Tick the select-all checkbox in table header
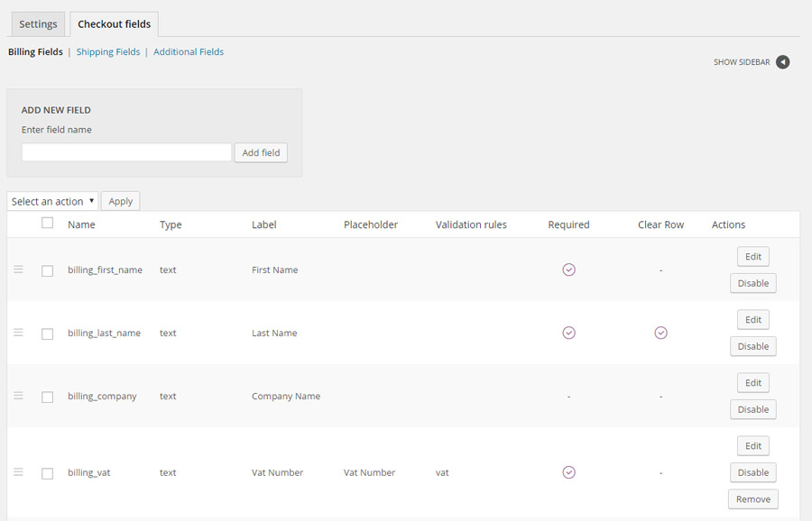Image resolution: width=812 pixels, height=521 pixels. [48, 224]
